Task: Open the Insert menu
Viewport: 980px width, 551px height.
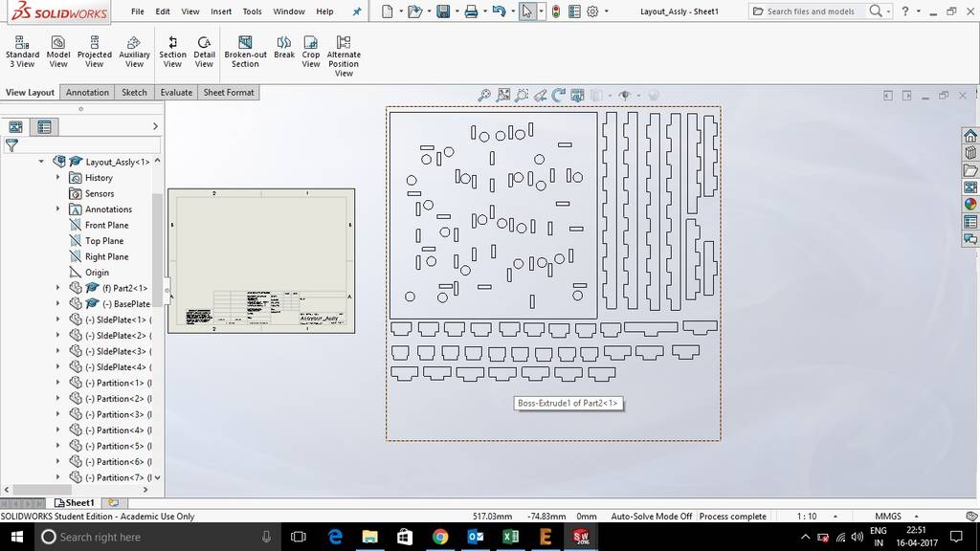Action: click(x=221, y=11)
